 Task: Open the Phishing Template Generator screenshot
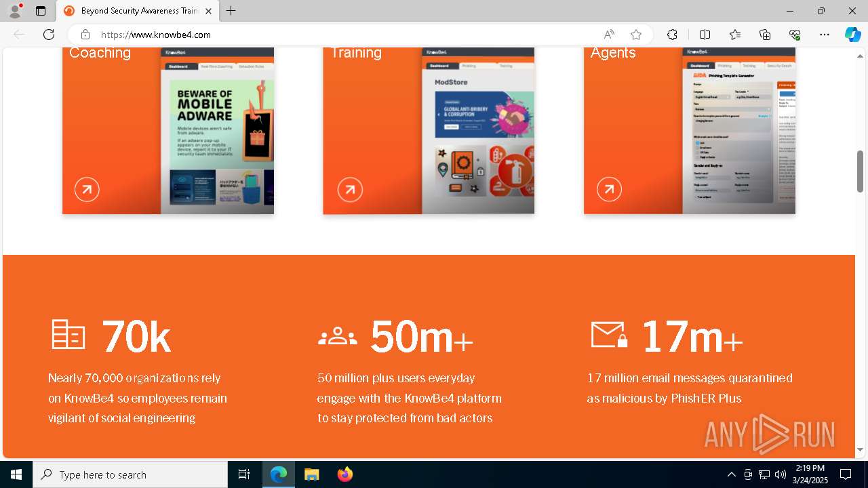point(738,131)
